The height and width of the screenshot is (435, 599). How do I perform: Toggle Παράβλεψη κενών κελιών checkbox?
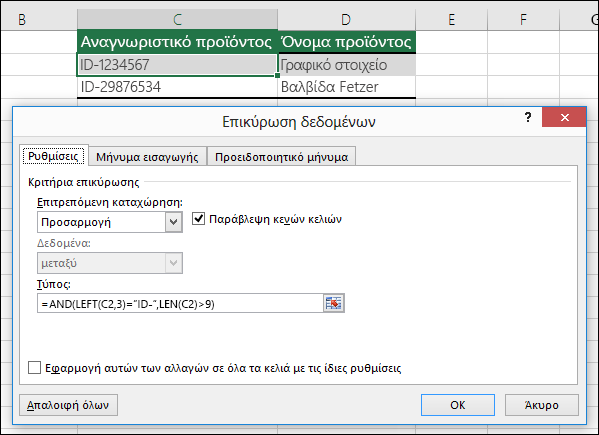click(199, 219)
